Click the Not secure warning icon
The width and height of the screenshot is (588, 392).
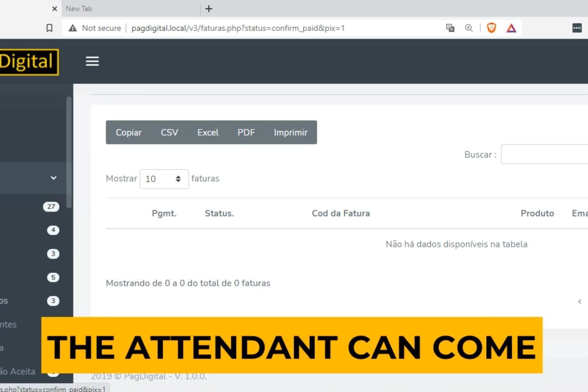pyautogui.click(x=73, y=28)
